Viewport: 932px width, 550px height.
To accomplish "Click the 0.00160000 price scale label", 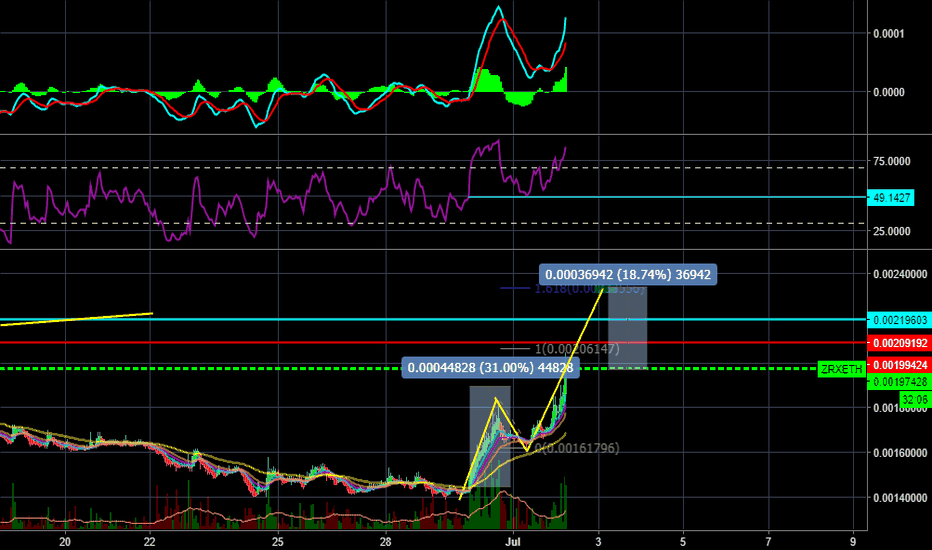I will [x=900, y=453].
